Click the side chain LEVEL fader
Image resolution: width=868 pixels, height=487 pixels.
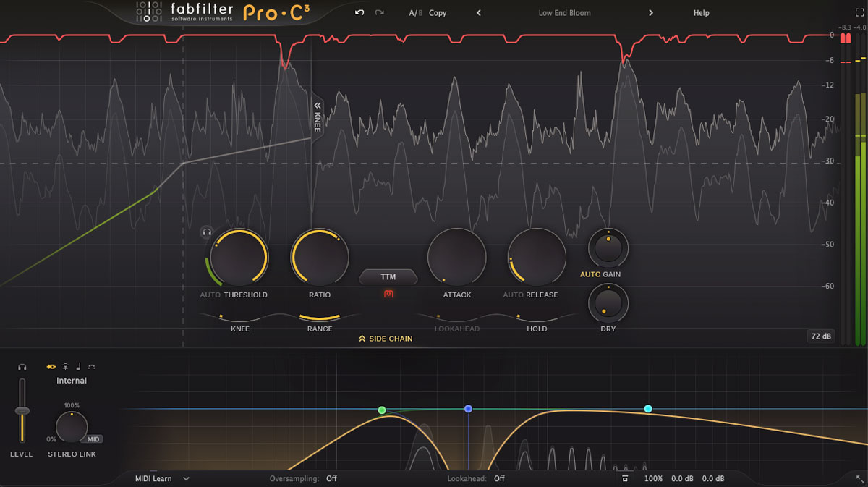pos(22,411)
